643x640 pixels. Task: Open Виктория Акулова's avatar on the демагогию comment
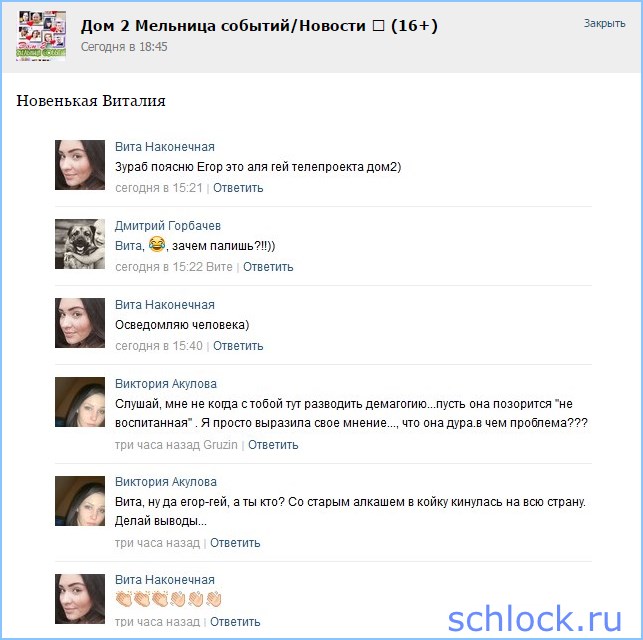[80, 402]
